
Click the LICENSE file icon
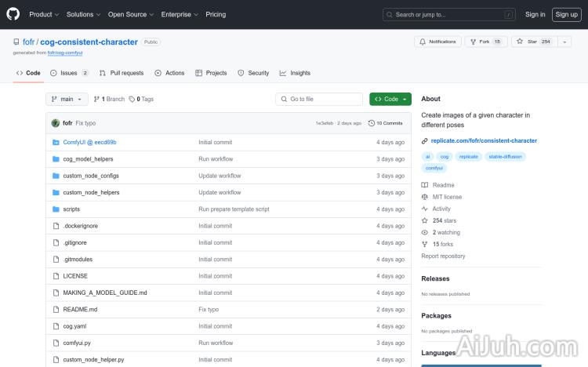[56, 276]
